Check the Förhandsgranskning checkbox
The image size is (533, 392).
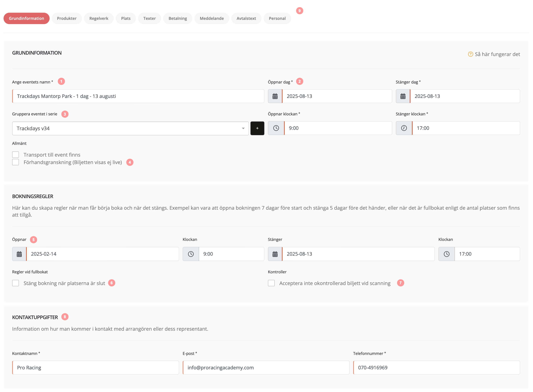15,162
